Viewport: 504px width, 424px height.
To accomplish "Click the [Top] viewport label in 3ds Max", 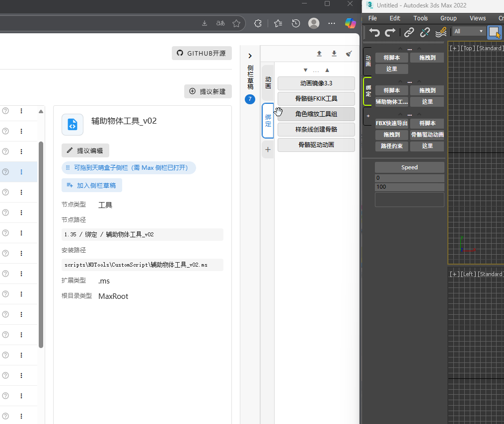I will 468,48.
